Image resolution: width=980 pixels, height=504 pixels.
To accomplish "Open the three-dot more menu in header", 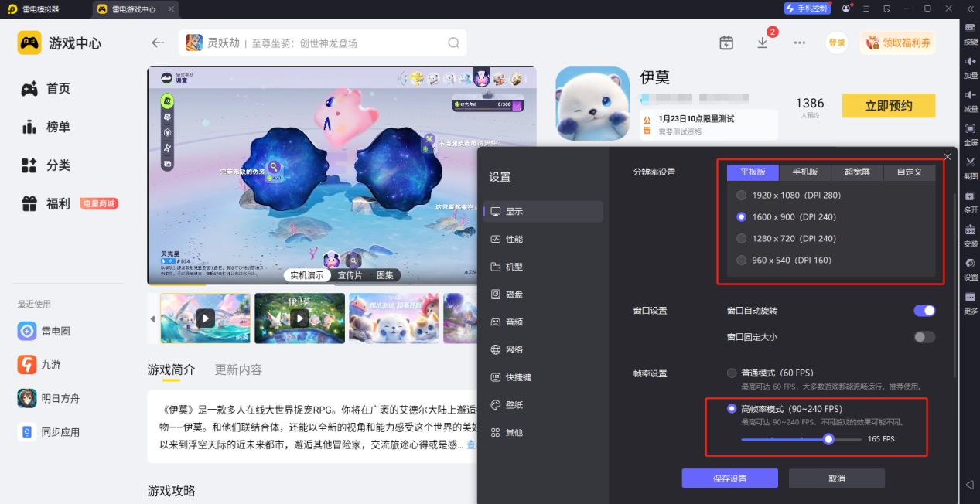I will (x=800, y=43).
